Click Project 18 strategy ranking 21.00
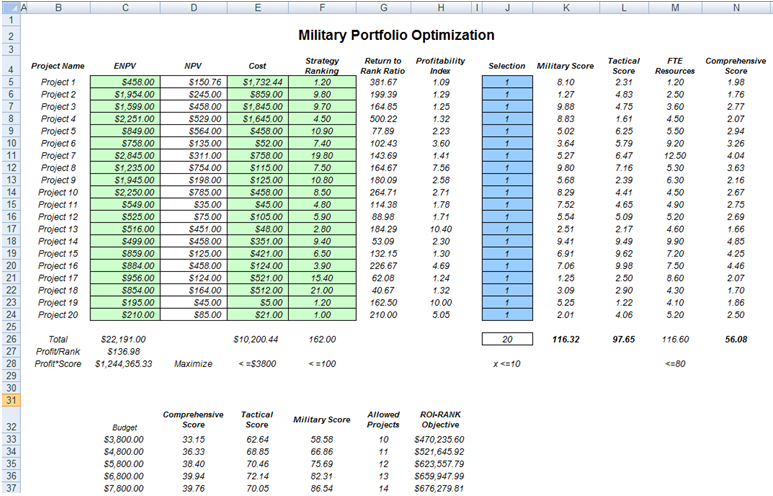Image resolution: width=773 pixels, height=496 pixels. point(322,290)
